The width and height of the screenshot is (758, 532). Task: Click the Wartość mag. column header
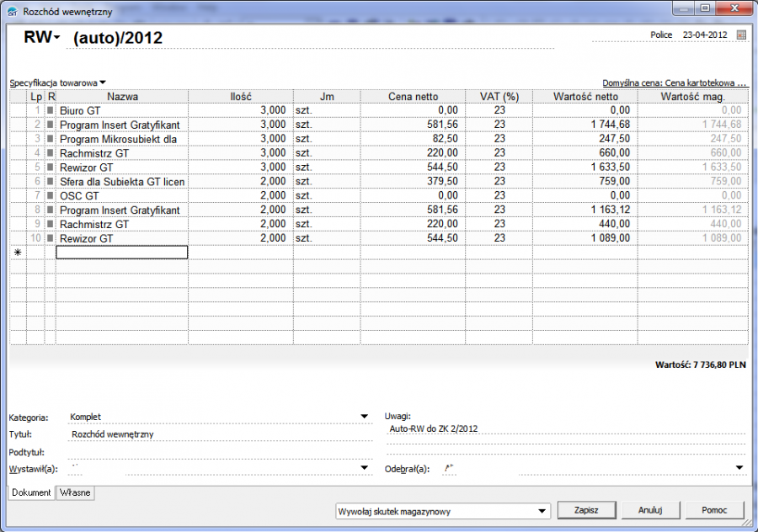(x=693, y=96)
